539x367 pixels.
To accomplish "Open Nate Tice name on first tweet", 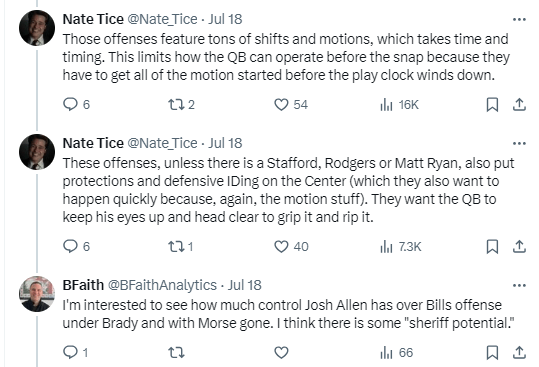I will 93,19.
